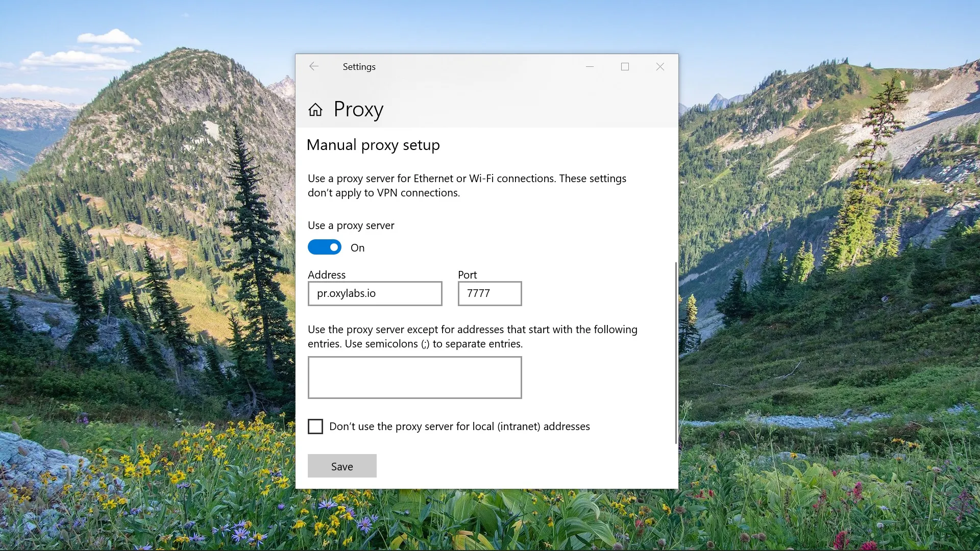Turn off the Use a proxy server toggle
980x551 pixels.
324,247
